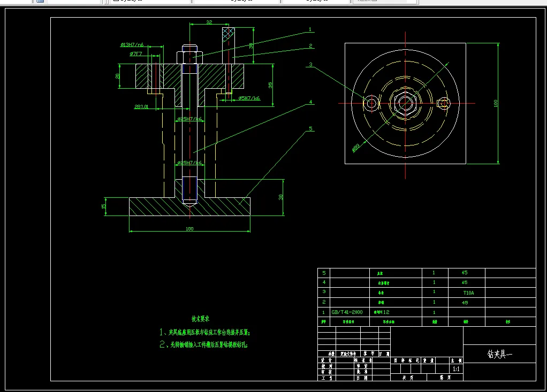Select the 45 material in row 5

click(x=465, y=273)
